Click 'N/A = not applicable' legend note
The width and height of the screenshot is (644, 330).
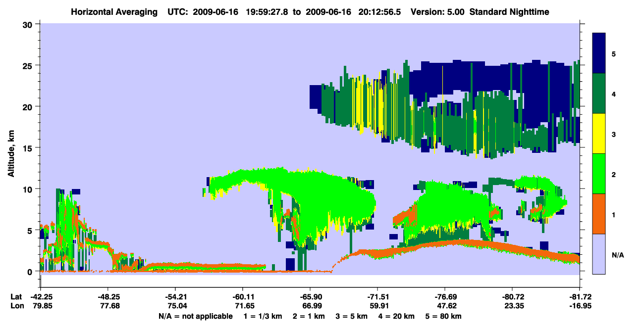[195, 316]
